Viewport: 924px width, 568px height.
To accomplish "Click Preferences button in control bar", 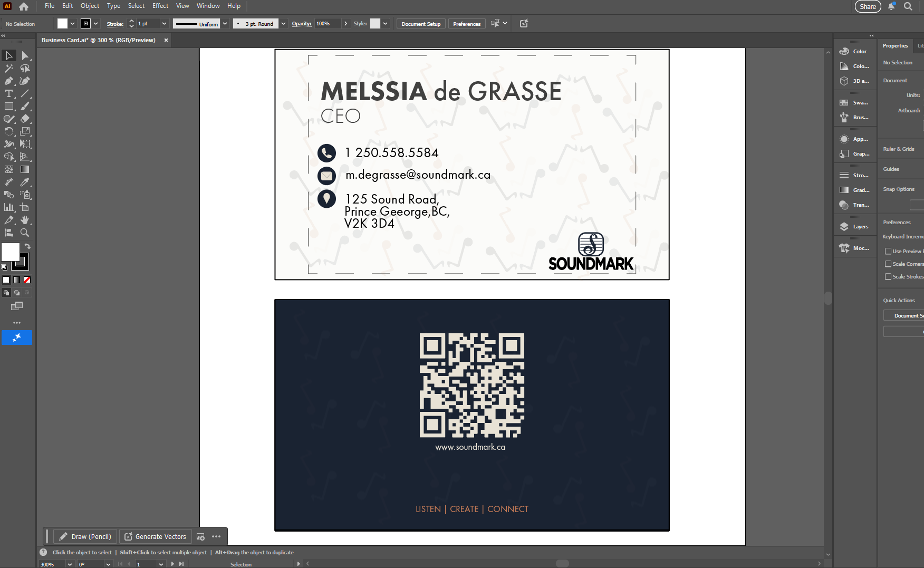I will (x=467, y=24).
